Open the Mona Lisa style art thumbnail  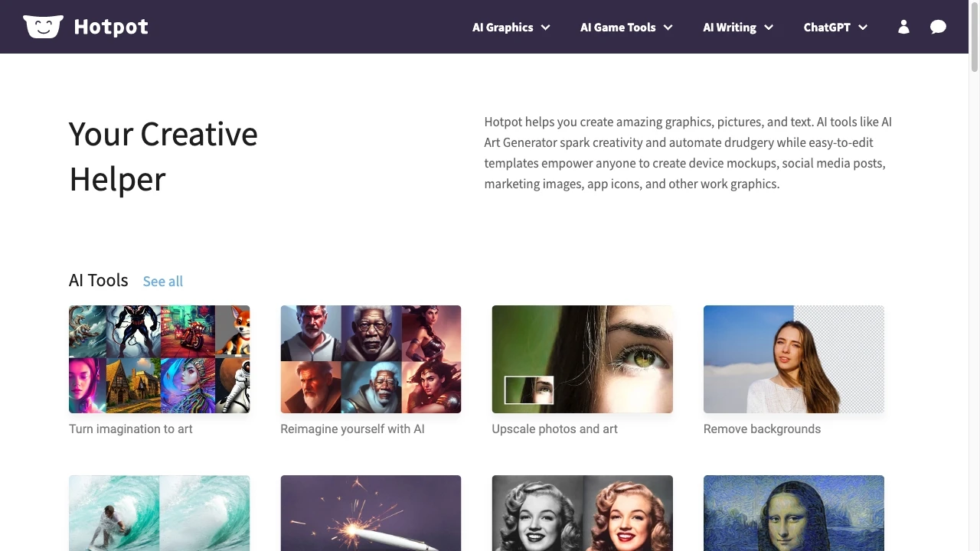coord(793,513)
